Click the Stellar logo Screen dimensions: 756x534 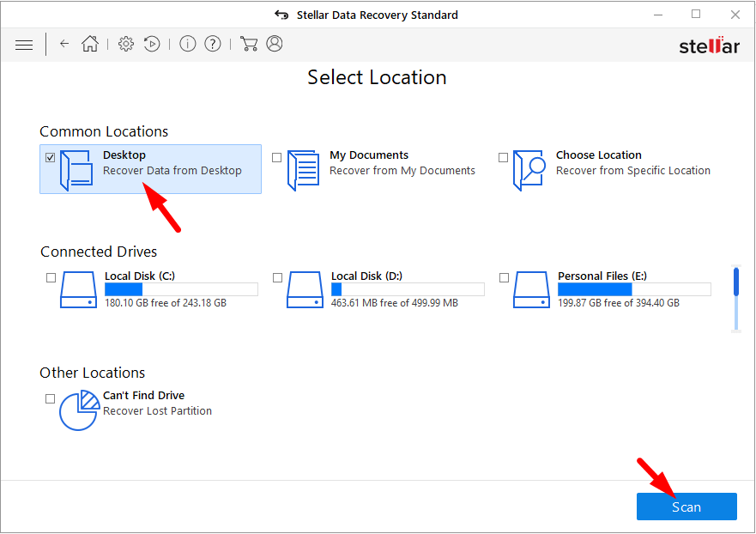click(709, 46)
